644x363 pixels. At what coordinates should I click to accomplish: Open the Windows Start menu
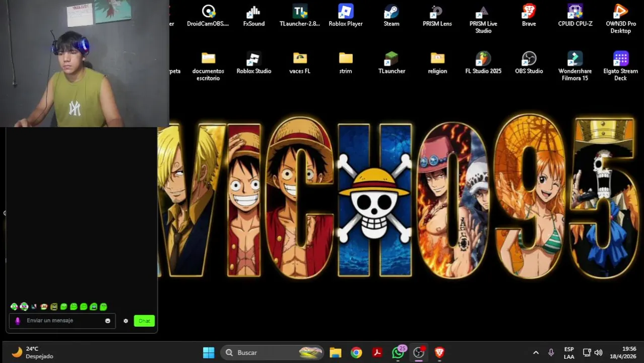[x=209, y=352]
